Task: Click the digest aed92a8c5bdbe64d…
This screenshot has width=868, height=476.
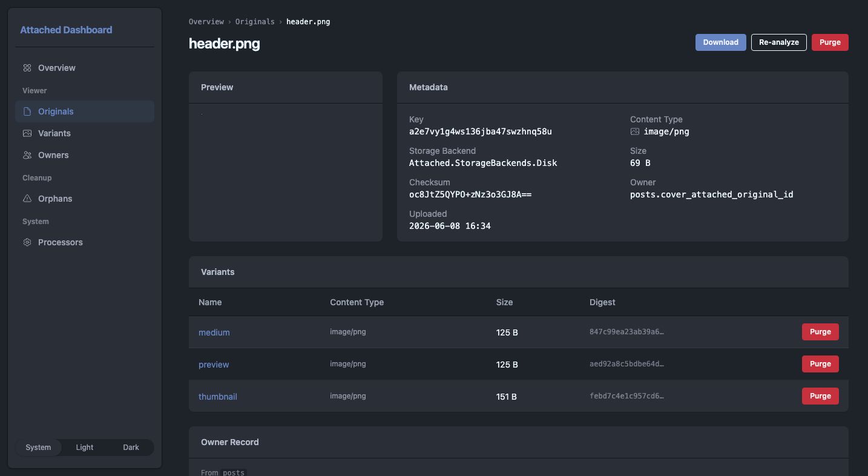Action: [627, 364]
